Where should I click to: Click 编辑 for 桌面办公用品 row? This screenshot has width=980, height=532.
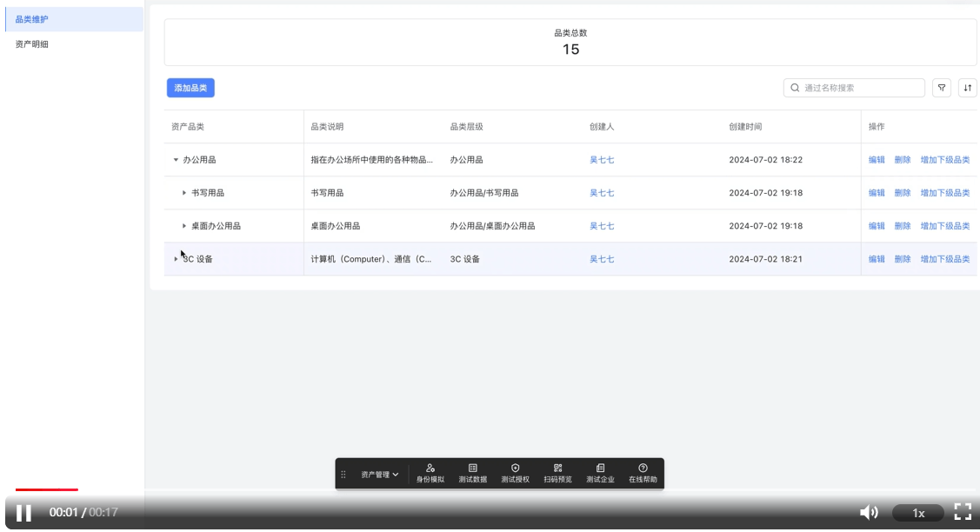[877, 226]
